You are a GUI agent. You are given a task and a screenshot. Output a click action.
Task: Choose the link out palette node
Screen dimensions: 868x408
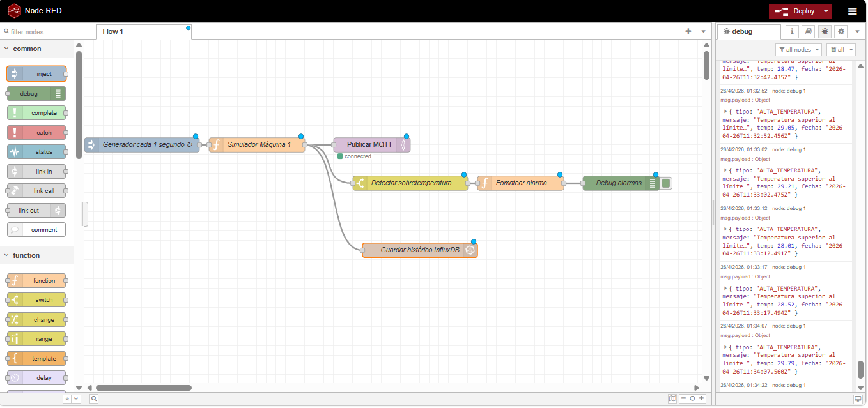[36, 211]
